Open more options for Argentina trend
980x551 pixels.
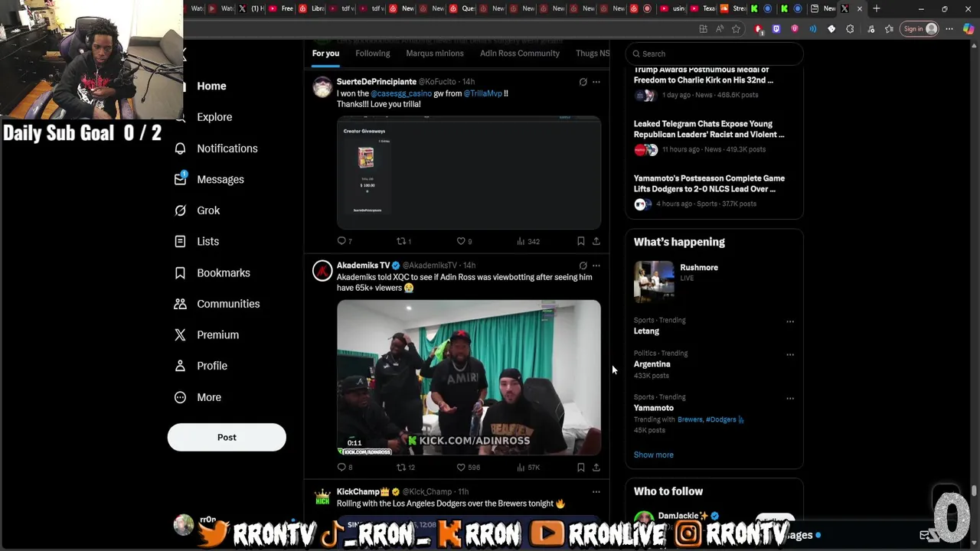790,354
